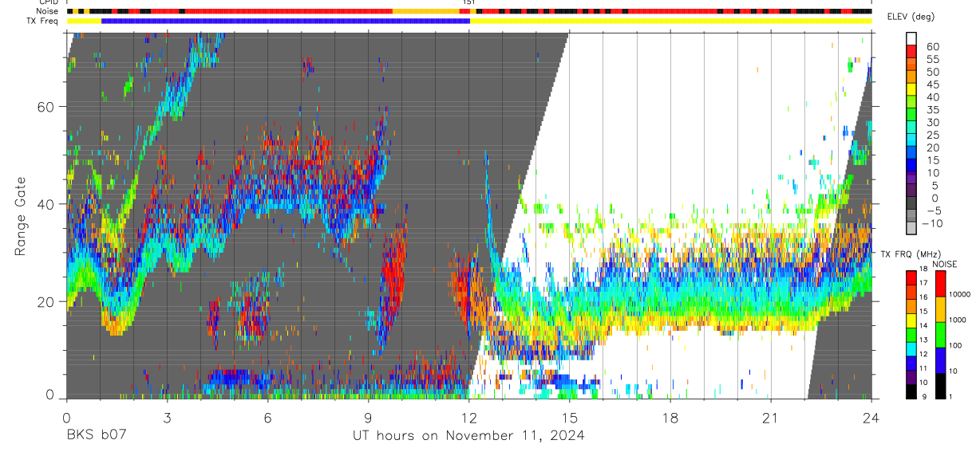
Task: Click Range Gate axis tick label 60
Action: tap(46, 107)
